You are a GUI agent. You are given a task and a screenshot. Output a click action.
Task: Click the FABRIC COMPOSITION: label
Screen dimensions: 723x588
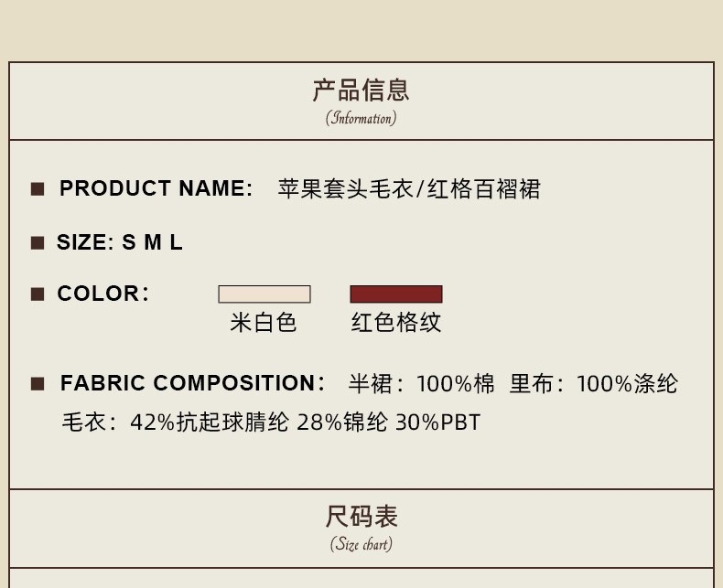pos(192,383)
